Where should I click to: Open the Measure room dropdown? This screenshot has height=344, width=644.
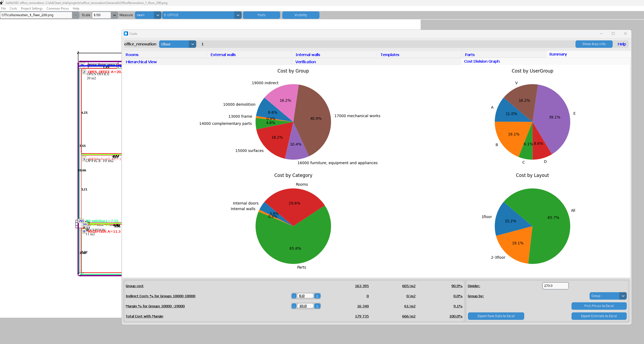tap(158, 15)
